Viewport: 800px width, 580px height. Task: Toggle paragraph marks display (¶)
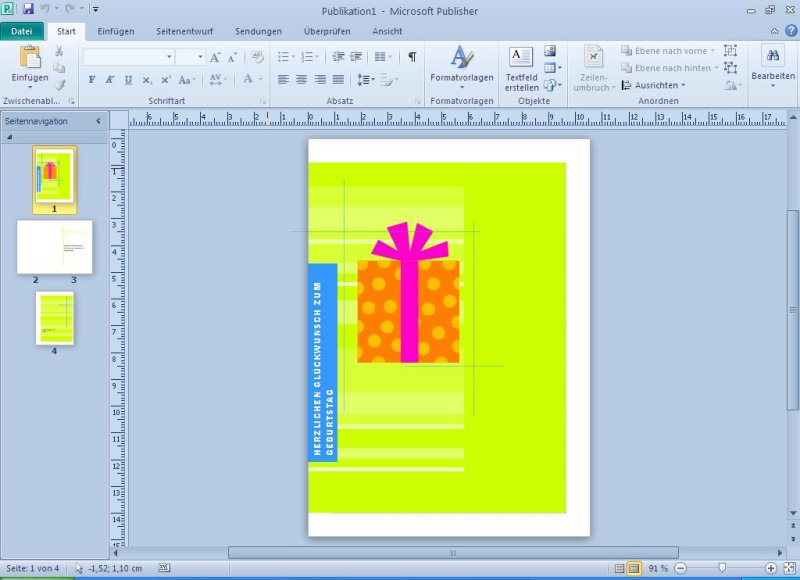[x=412, y=57]
